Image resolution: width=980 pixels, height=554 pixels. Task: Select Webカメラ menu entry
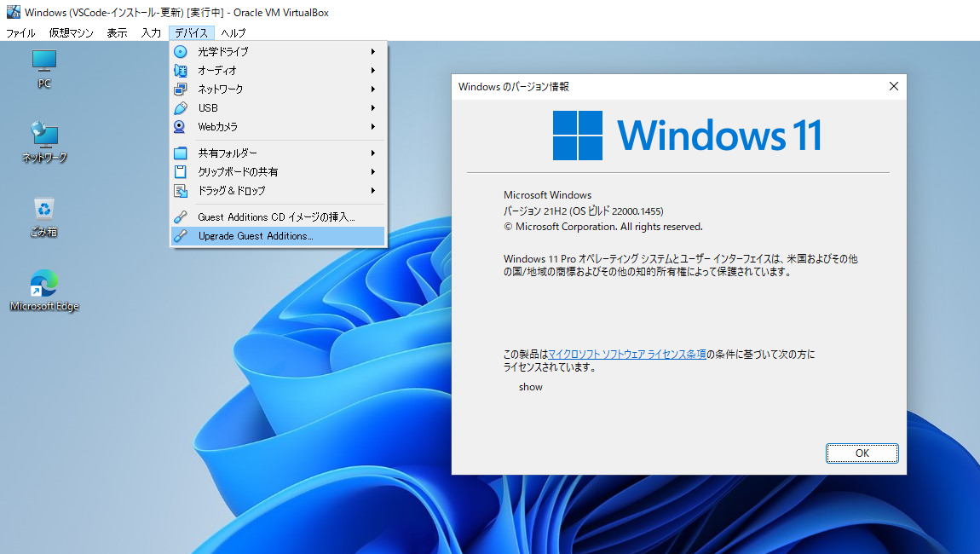[278, 127]
